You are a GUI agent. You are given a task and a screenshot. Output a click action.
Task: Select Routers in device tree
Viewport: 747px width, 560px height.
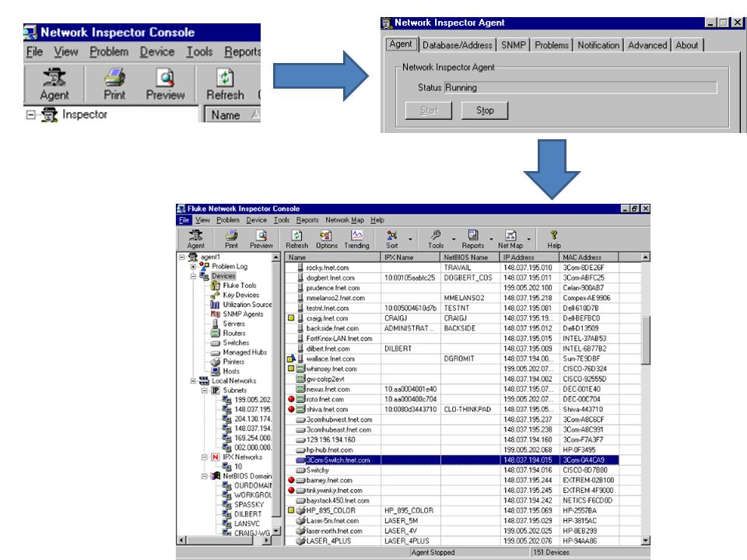point(234,333)
